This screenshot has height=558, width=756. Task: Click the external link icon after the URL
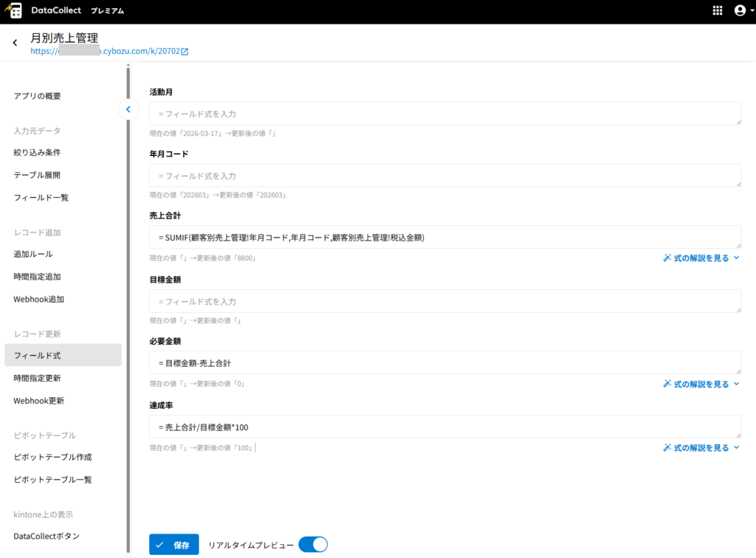click(x=185, y=52)
